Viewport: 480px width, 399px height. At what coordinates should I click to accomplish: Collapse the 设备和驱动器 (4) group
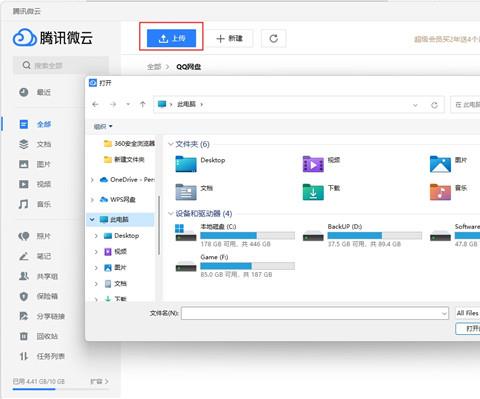pos(171,214)
